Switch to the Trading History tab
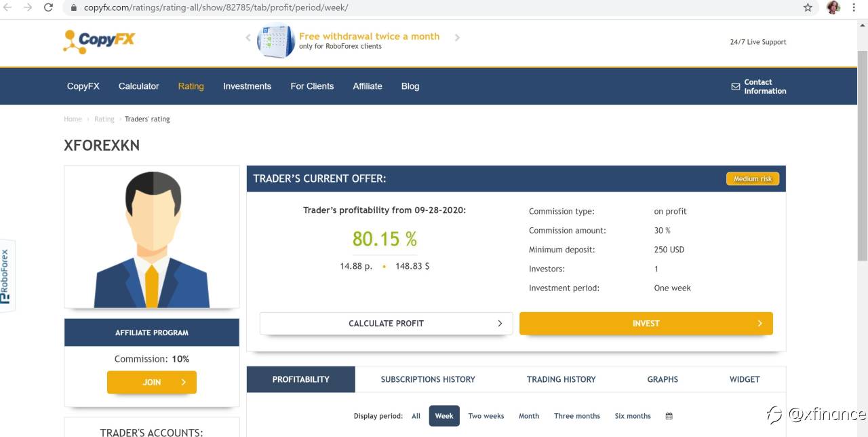This screenshot has width=868, height=437. [x=561, y=379]
